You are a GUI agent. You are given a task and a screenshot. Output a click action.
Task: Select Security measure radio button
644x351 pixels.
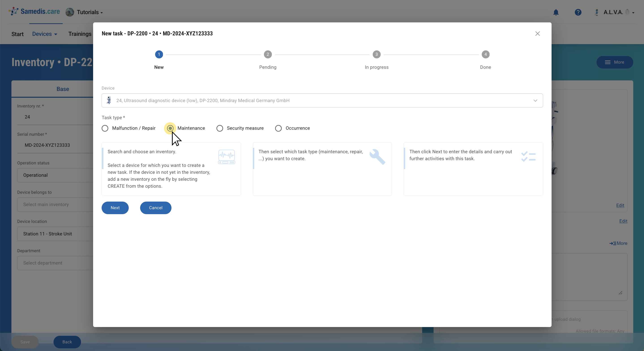(x=220, y=128)
